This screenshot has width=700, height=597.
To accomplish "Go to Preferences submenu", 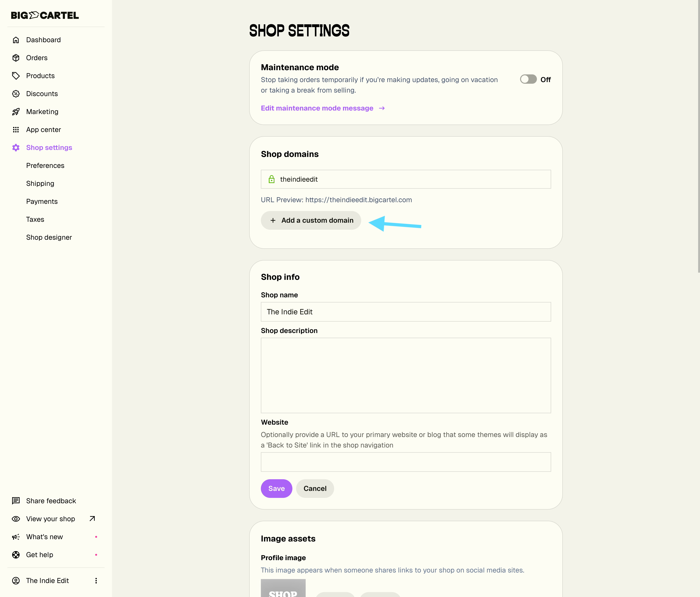I will click(x=45, y=166).
